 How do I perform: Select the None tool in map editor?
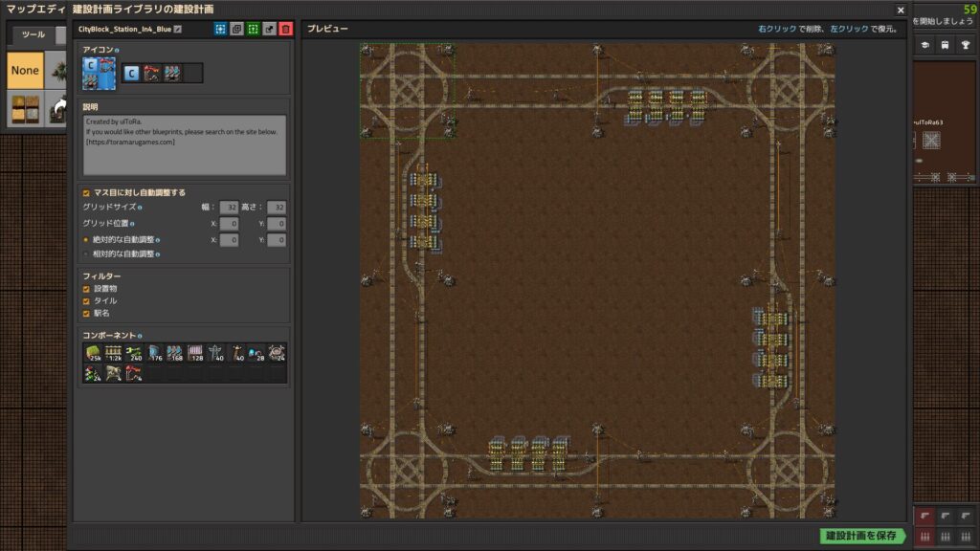25,70
